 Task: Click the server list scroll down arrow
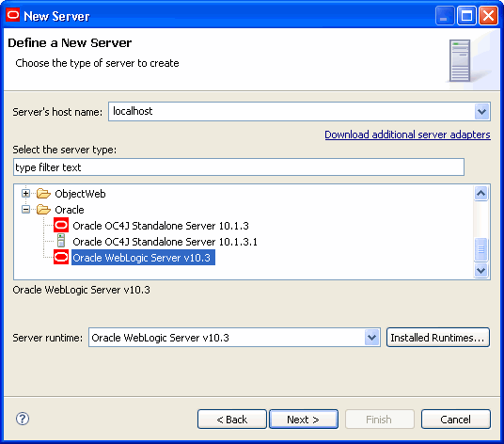[480, 270]
